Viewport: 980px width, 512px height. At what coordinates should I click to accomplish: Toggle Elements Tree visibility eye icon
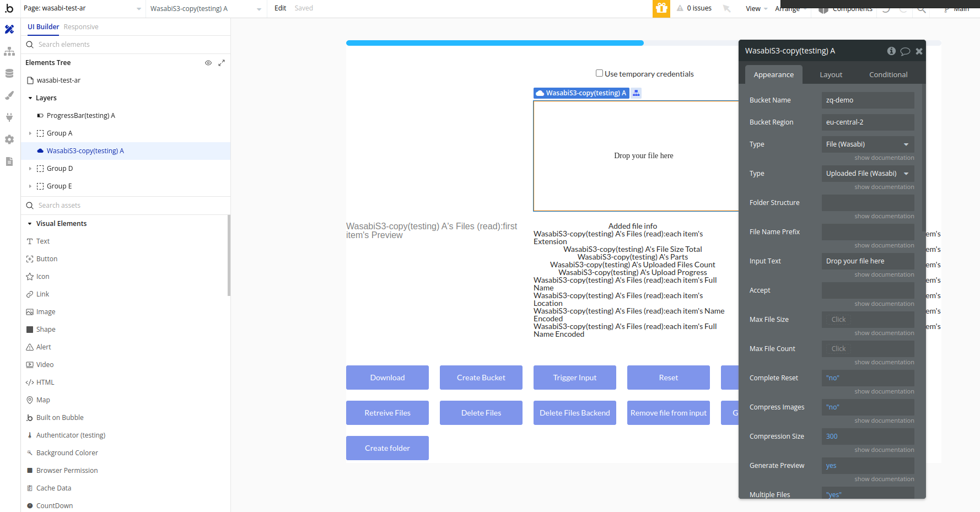coord(208,63)
